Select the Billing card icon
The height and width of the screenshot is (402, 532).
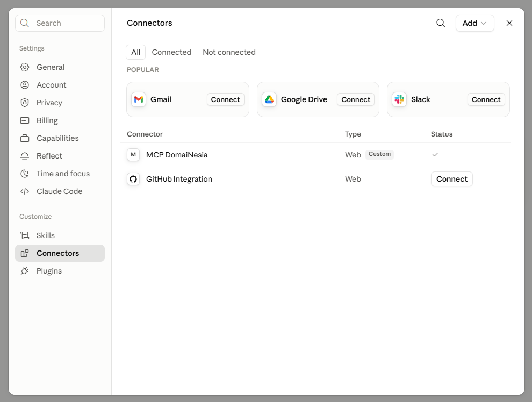pos(25,120)
